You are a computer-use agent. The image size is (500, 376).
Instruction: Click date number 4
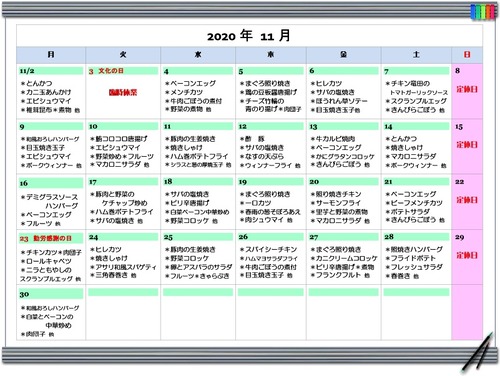pyautogui.click(x=166, y=71)
